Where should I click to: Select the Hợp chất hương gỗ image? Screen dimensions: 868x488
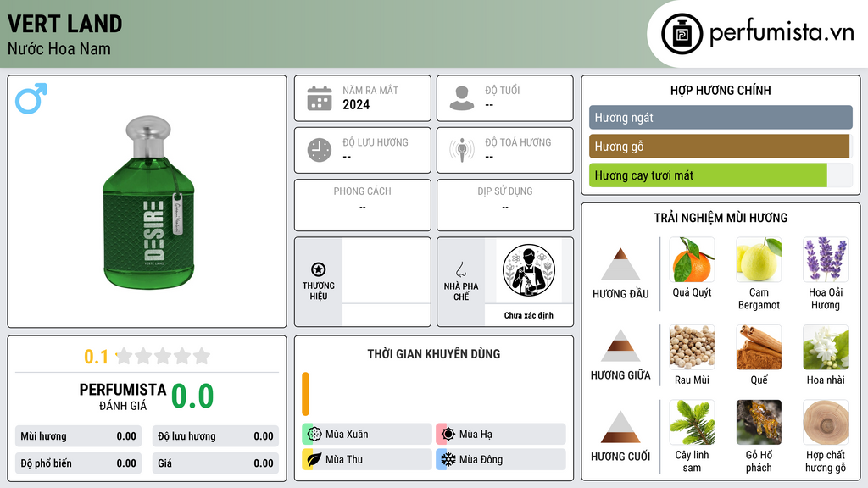pyautogui.click(x=826, y=423)
